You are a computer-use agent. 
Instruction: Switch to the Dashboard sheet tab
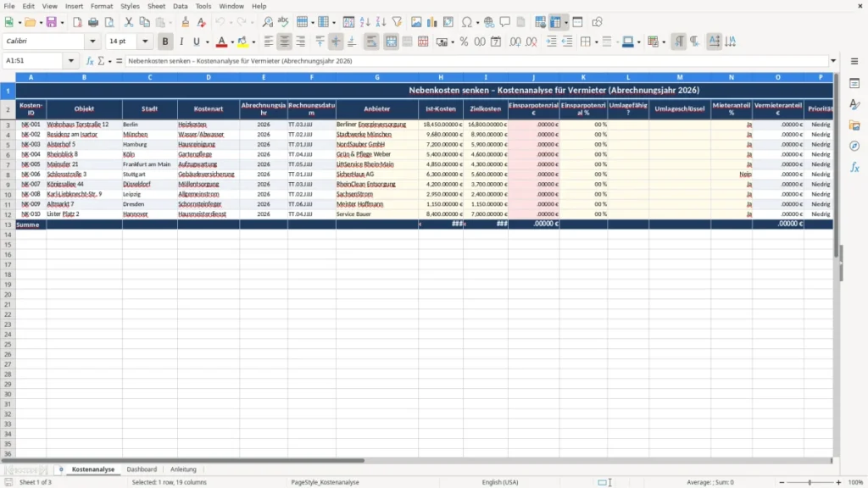pyautogui.click(x=142, y=469)
